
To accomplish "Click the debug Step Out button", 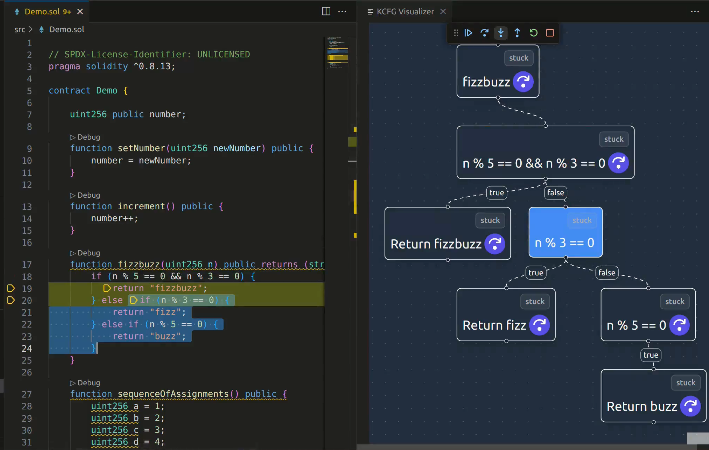I will point(517,33).
